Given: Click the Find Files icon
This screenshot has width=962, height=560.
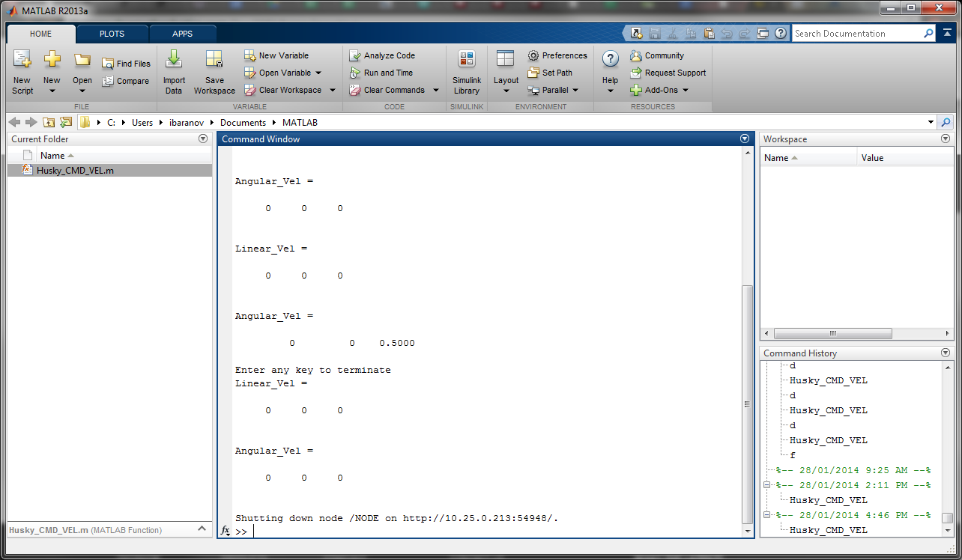Looking at the screenshot, I should pos(108,64).
